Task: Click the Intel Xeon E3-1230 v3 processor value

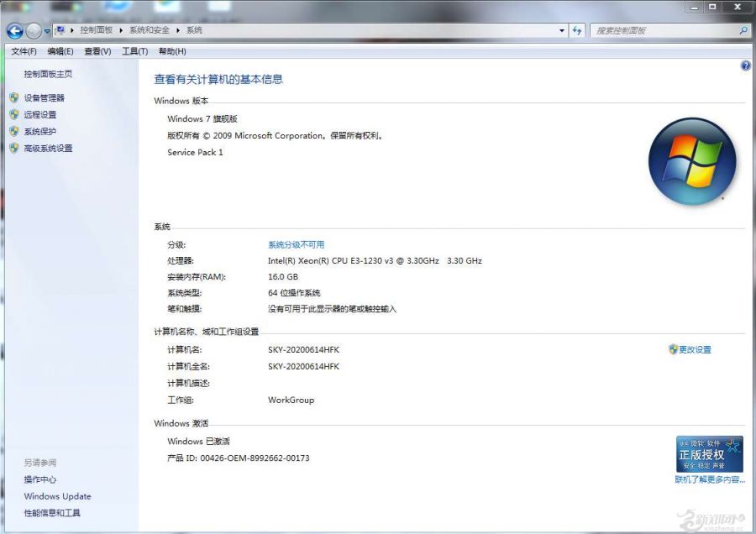Action: click(x=375, y=261)
